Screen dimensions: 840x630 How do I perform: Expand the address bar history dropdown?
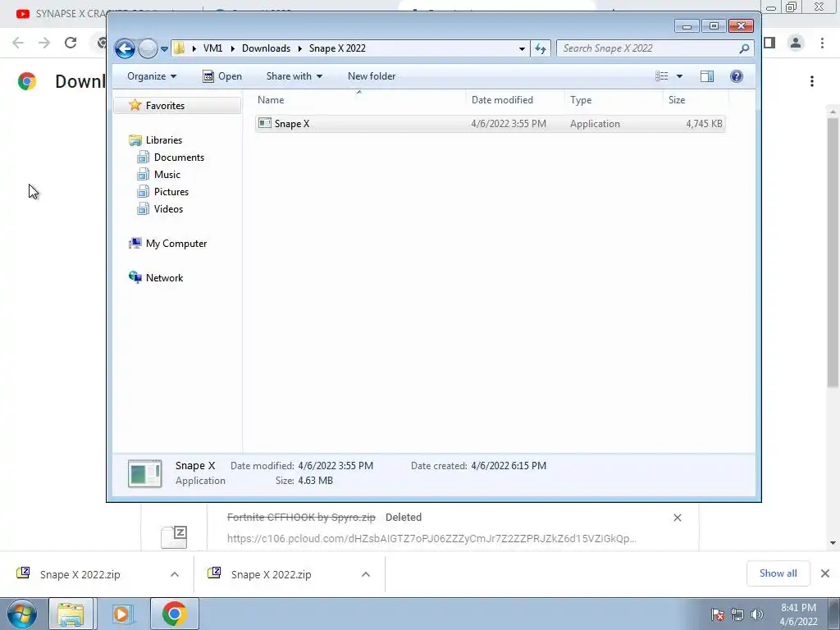point(522,48)
